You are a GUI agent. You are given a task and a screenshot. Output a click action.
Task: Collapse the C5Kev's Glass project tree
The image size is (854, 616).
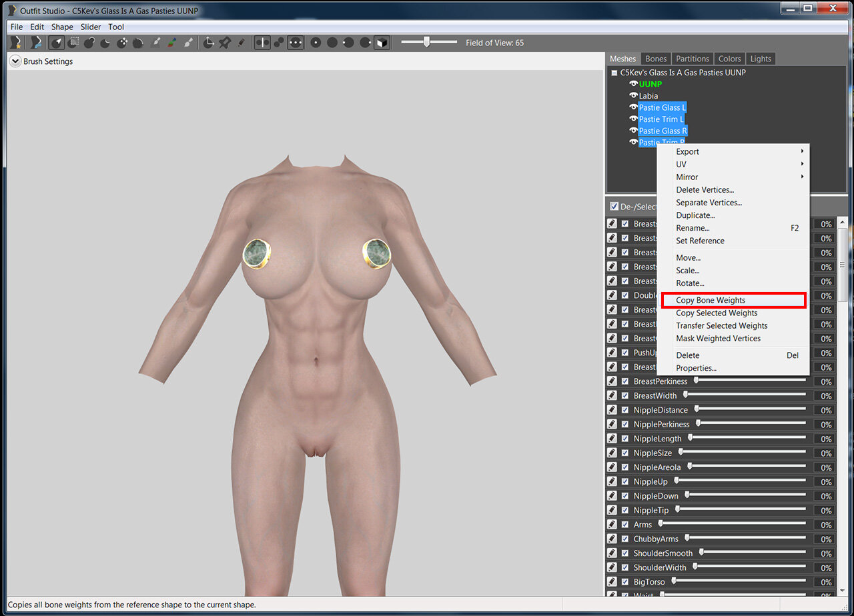pyautogui.click(x=614, y=73)
